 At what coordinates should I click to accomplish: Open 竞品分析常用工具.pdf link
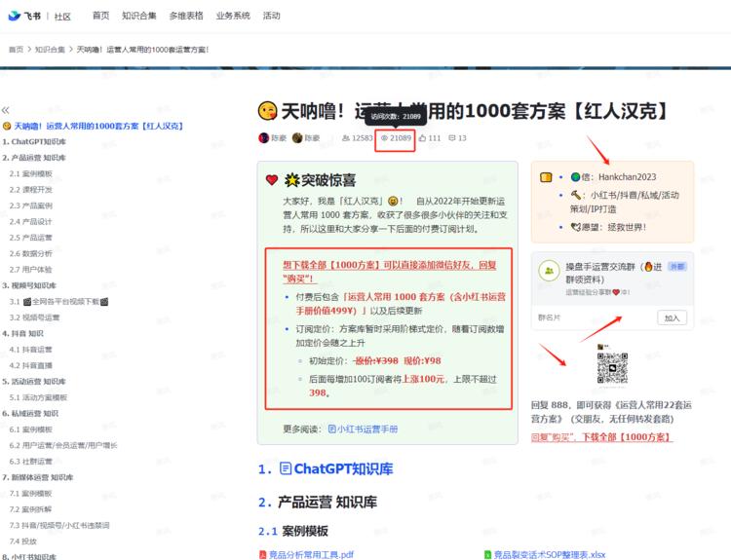pos(311,555)
